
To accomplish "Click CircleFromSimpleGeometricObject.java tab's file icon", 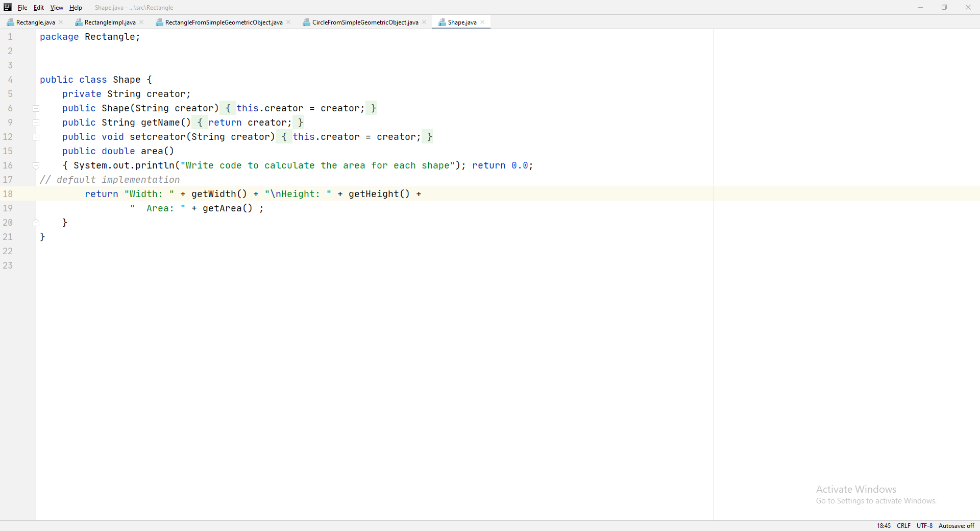I will point(306,22).
